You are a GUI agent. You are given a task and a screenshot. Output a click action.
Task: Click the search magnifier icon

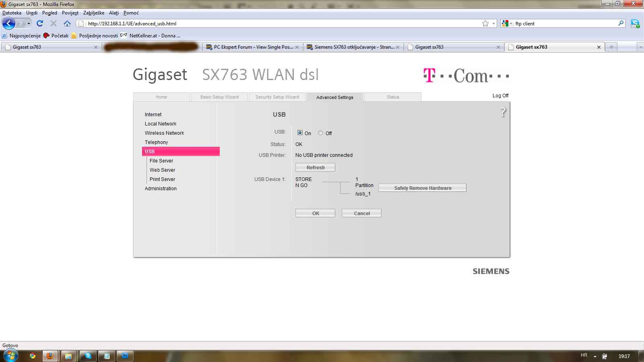coord(621,23)
